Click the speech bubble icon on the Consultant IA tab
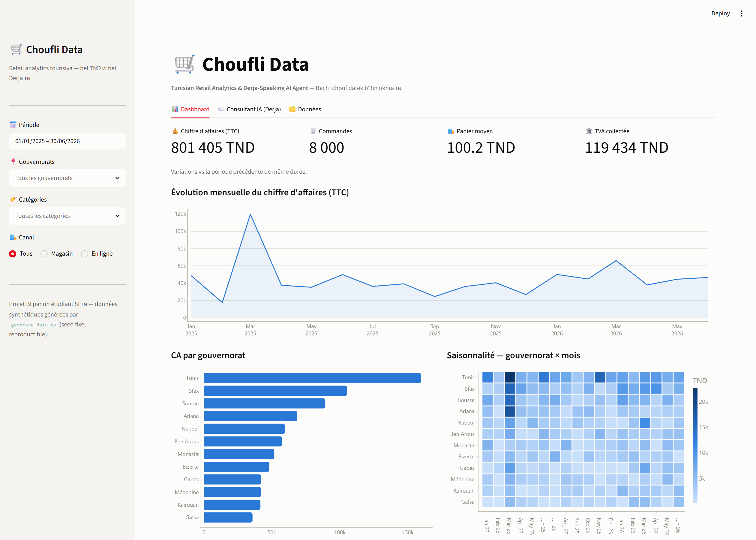 pyautogui.click(x=221, y=109)
